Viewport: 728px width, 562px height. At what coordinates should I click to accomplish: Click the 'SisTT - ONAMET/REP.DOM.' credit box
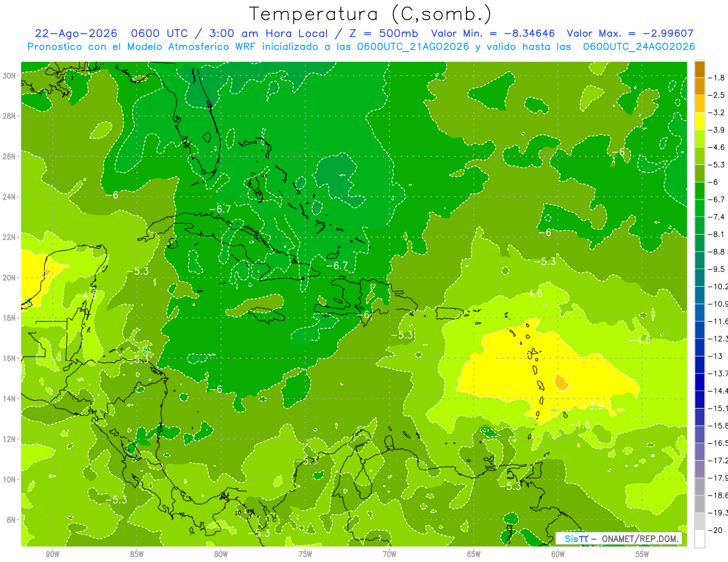click(619, 538)
